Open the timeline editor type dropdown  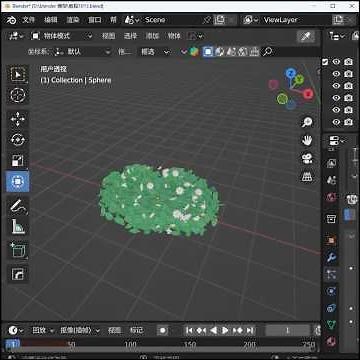[15, 330]
